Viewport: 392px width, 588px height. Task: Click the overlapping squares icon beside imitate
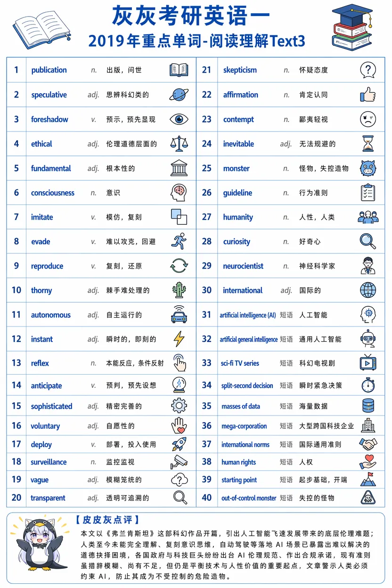(179, 217)
